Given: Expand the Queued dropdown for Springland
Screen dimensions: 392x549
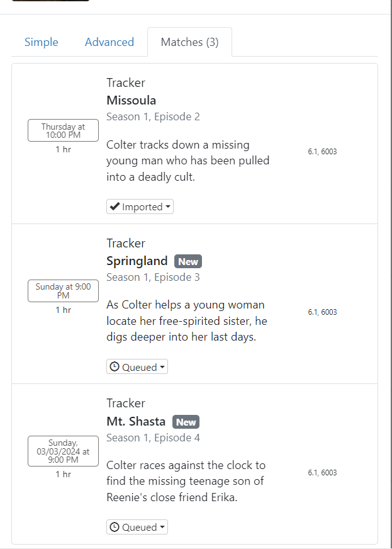Looking at the screenshot, I should [137, 367].
